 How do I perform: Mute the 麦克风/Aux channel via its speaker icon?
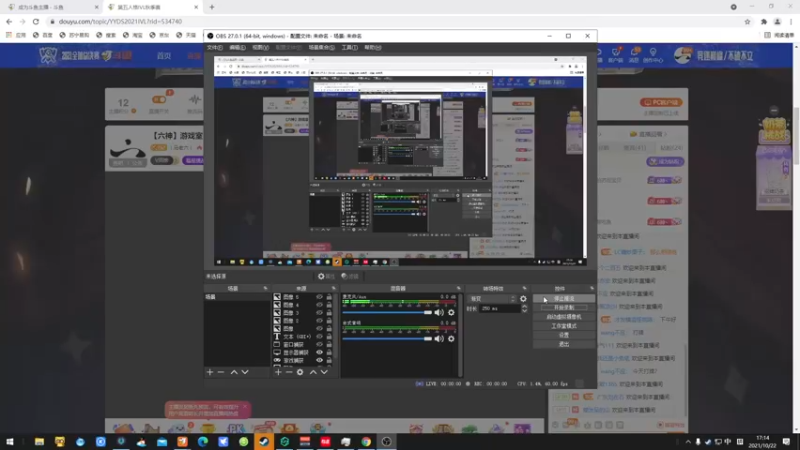(x=439, y=312)
